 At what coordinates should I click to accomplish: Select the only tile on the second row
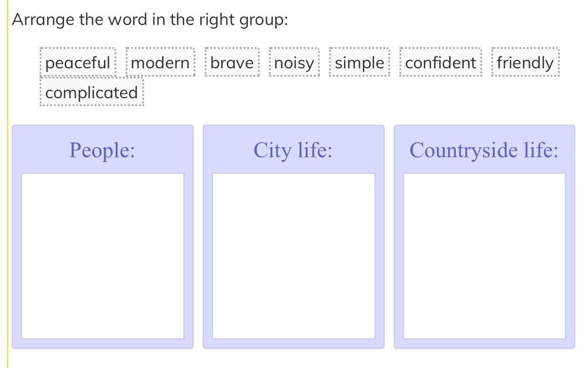point(92,92)
